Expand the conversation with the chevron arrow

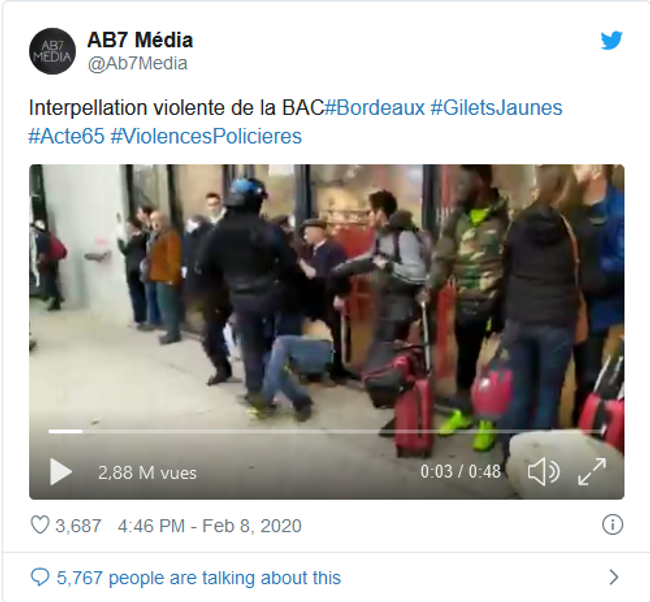coord(614,577)
